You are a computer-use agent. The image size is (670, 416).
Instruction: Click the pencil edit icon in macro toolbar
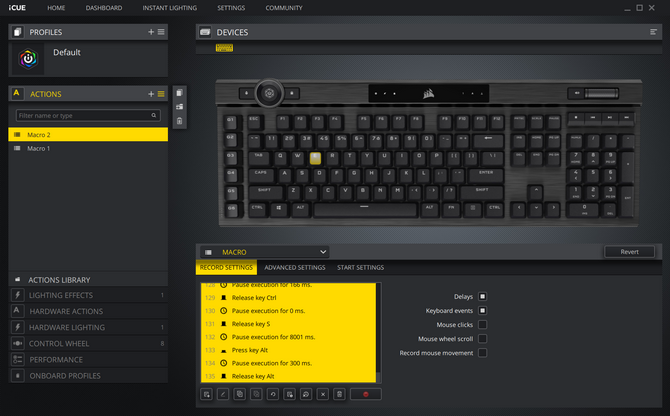(223, 394)
